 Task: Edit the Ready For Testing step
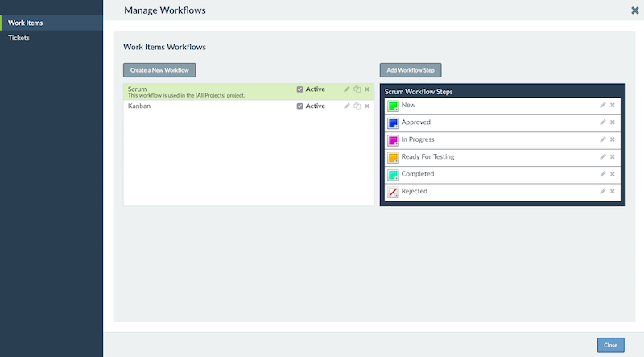point(602,156)
